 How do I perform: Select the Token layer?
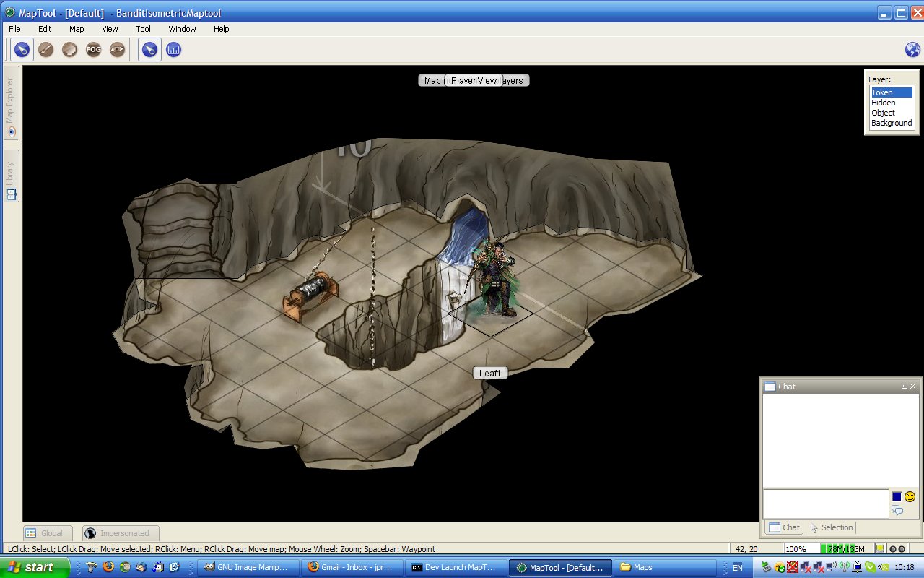(892, 92)
